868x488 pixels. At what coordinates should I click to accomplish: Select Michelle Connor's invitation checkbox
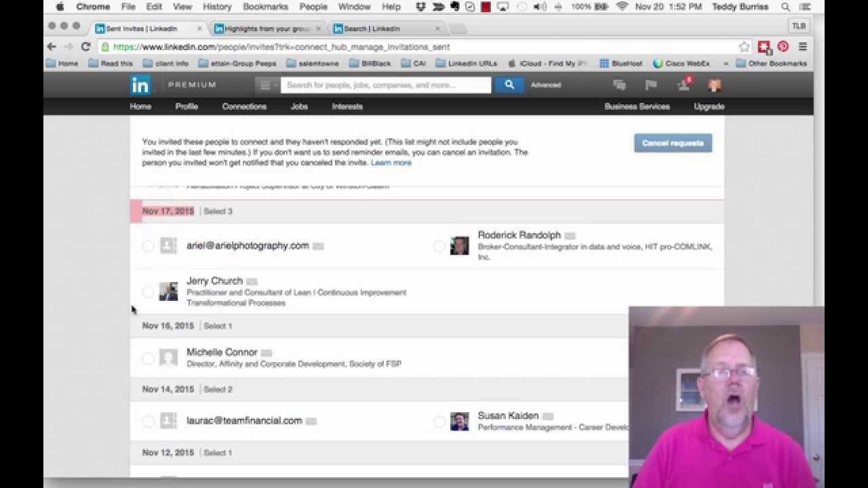coord(148,358)
